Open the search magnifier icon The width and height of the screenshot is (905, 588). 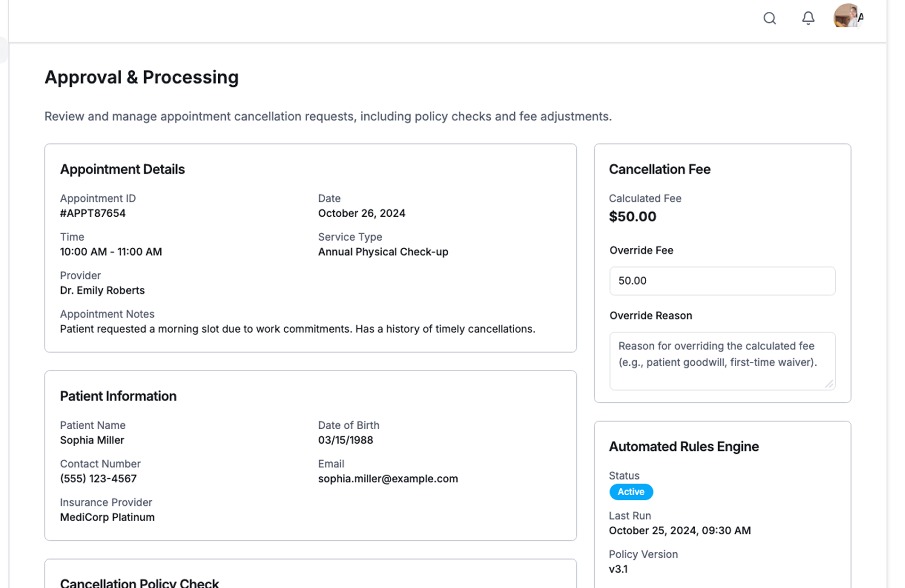click(x=769, y=18)
